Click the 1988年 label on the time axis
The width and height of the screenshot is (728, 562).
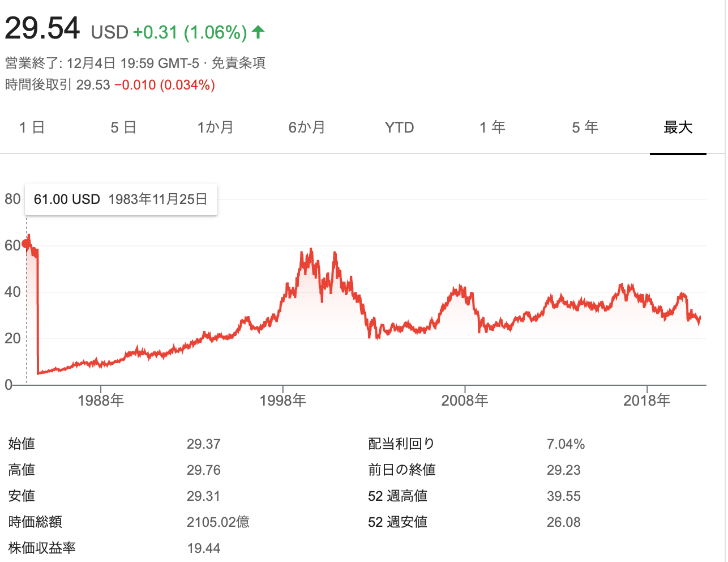pos(101,401)
